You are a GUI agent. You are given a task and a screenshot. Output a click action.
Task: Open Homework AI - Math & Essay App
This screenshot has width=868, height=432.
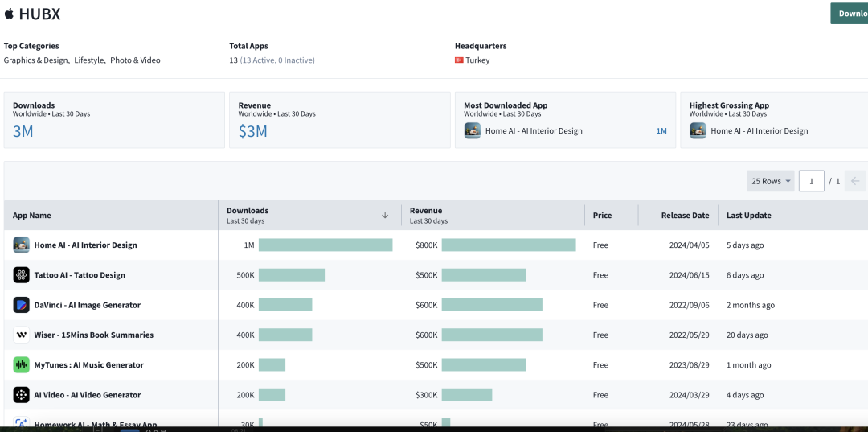(x=96, y=425)
